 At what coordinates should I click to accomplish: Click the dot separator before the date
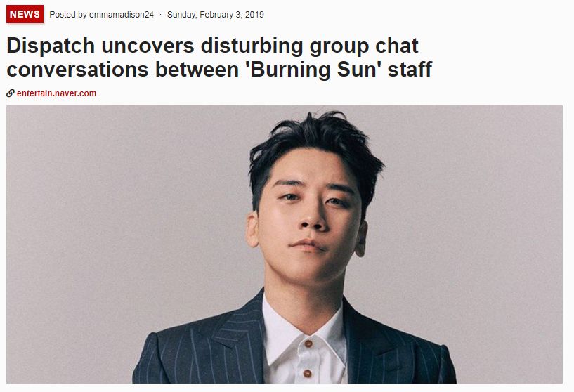[x=160, y=15]
